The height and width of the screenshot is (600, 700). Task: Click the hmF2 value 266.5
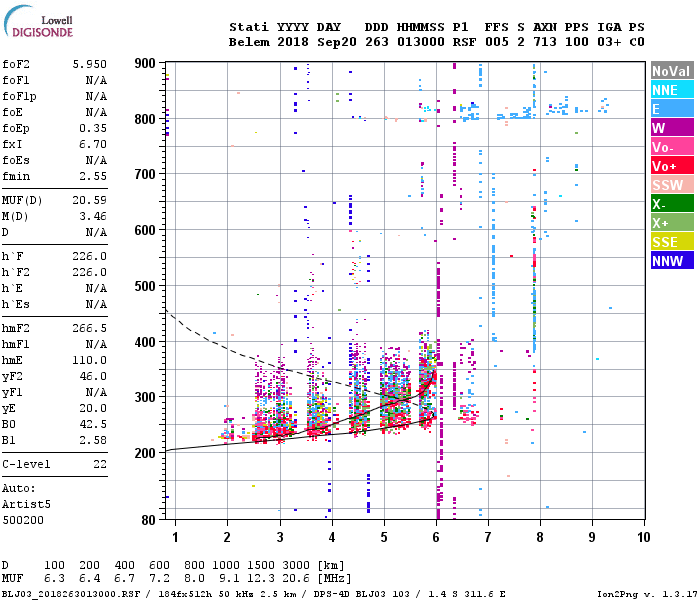90,329
